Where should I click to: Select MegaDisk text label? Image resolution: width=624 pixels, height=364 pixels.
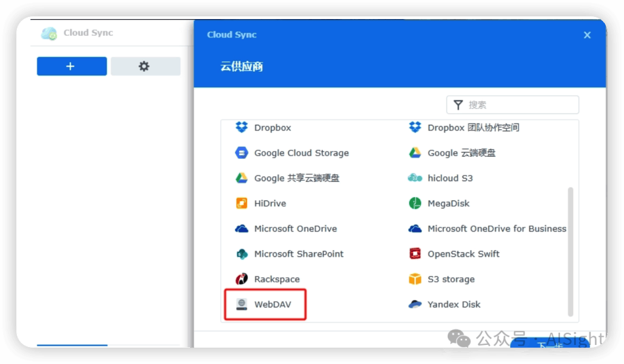tap(448, 203)
